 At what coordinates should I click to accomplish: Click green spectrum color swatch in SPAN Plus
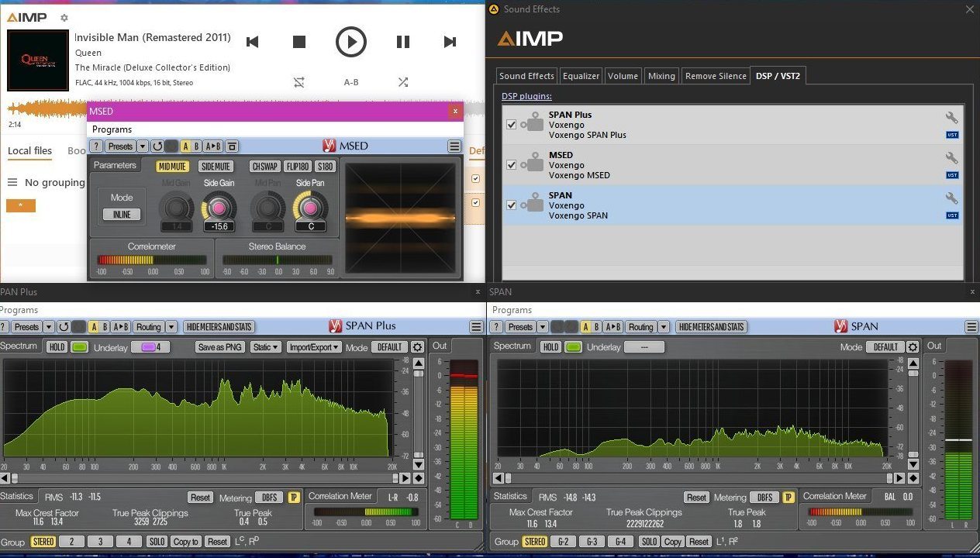pos(79,347)
